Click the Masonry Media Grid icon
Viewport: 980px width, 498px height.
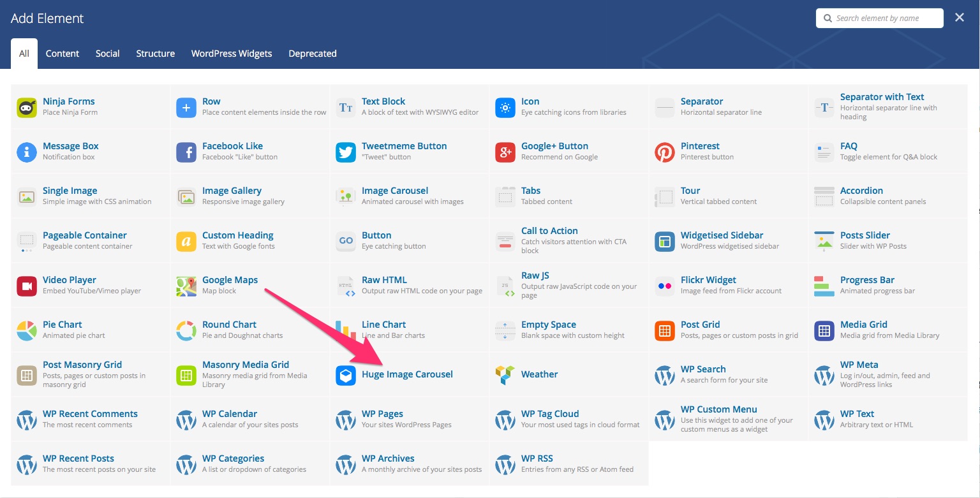[x=186, y=376]
